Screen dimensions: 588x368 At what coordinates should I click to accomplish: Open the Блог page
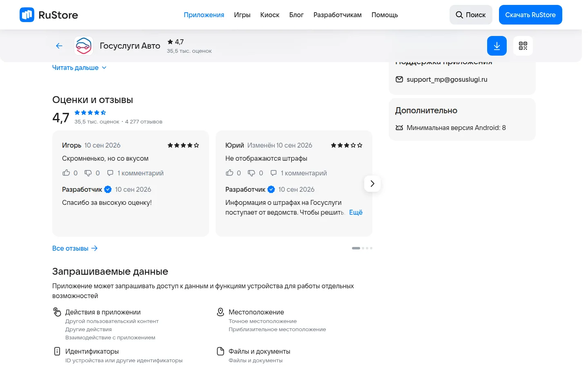point(296,15)
